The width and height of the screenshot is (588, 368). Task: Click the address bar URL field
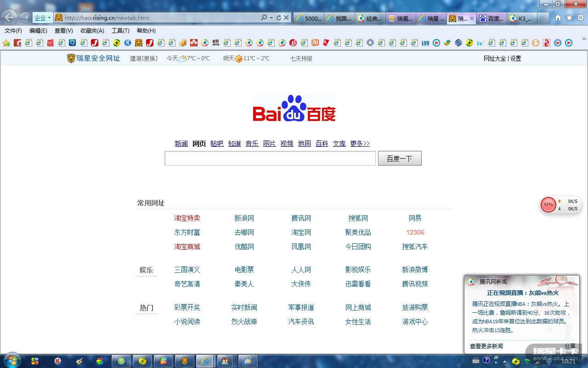point(156,18)
